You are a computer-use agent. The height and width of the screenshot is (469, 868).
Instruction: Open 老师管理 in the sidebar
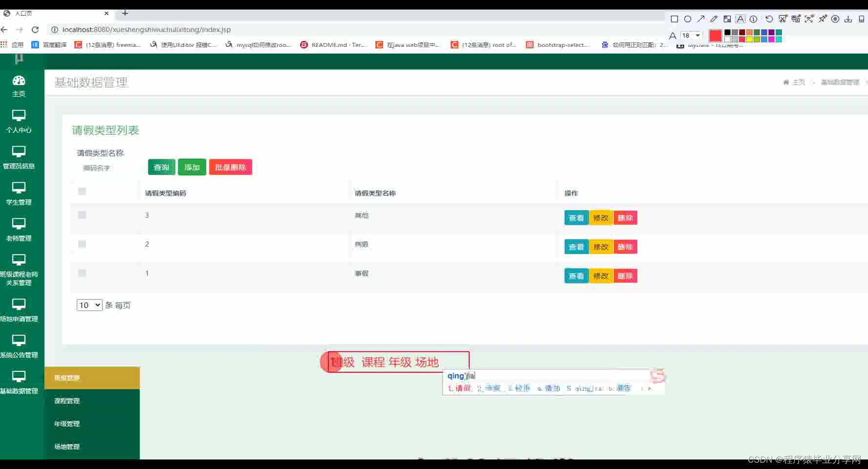[x=19, y=230]
